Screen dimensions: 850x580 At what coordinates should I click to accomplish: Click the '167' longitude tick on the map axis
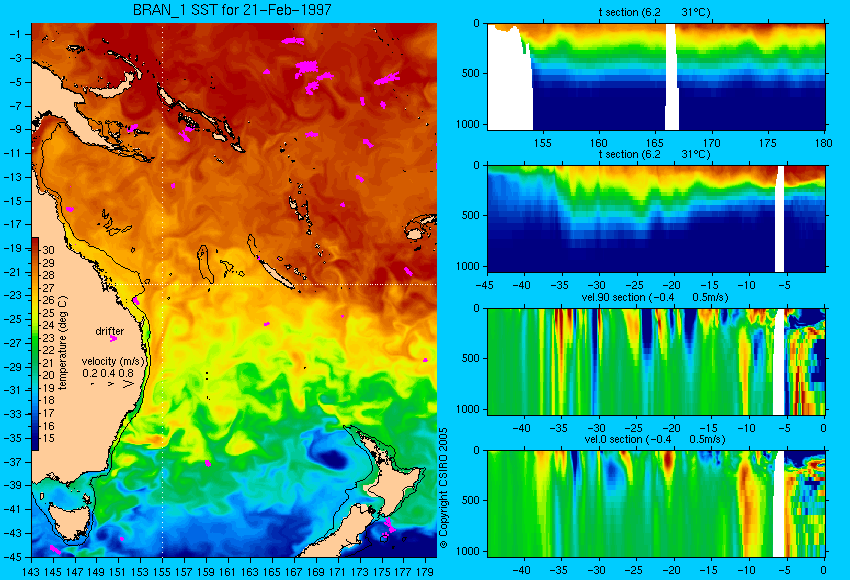tap(294, 571)
